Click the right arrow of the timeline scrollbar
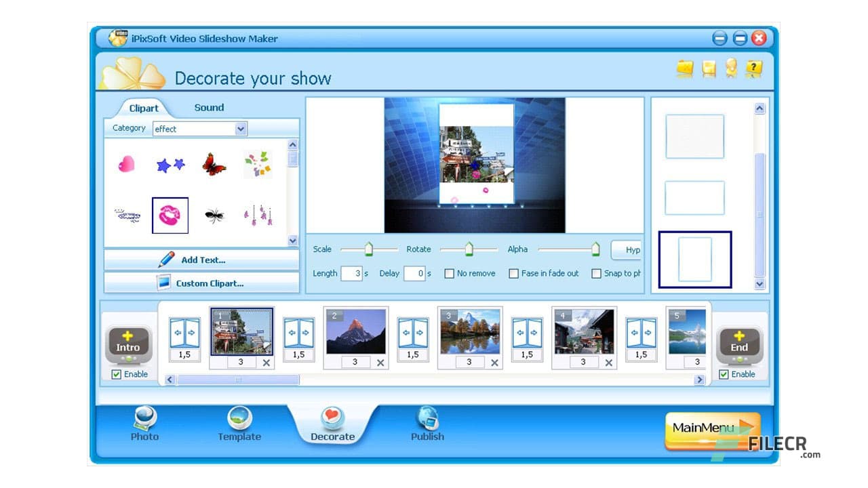This screenshot has height=488, width=868. 700,380
